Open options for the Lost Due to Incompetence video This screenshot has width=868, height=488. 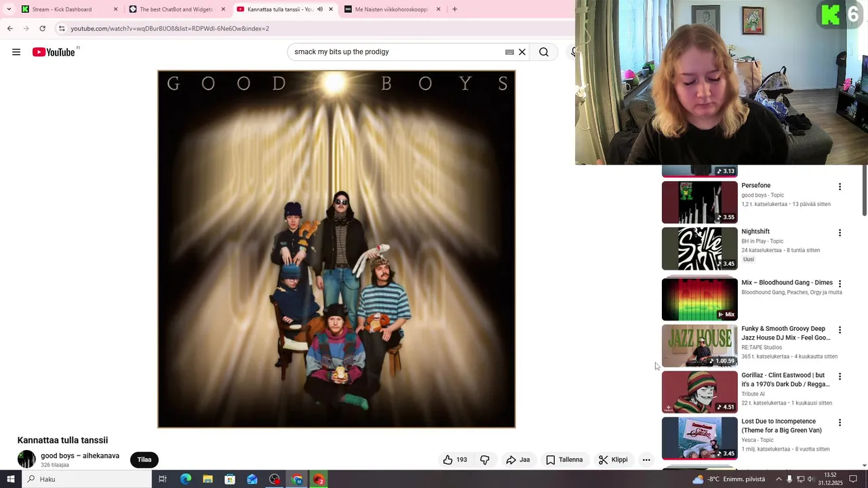click(840, 422)
